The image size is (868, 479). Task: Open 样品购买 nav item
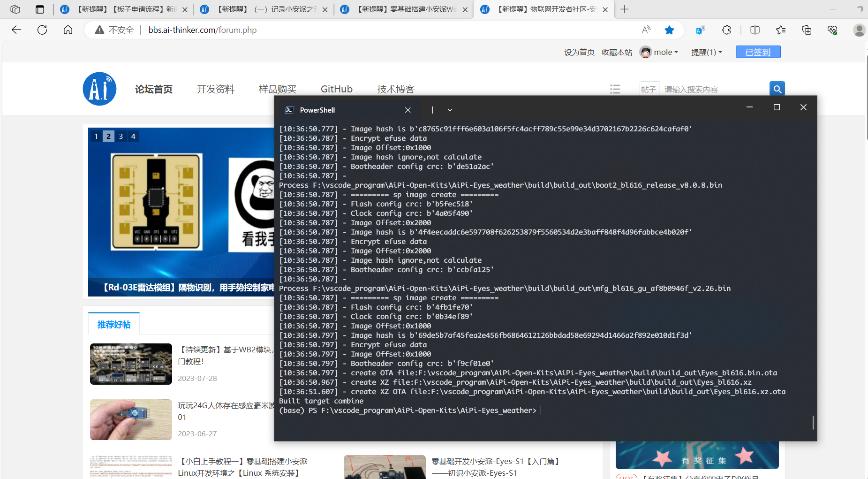(278, 89)
